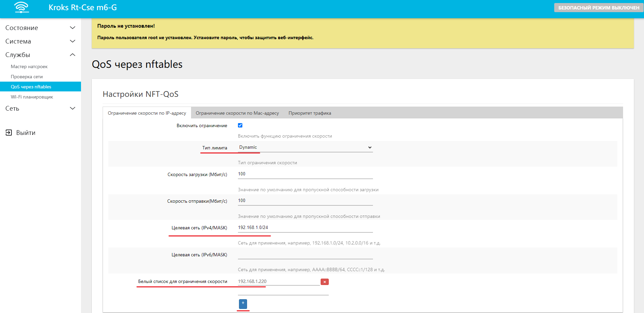Image resolution: width=644 pixels, height=313 pixels.
Task: Open the Тип лимита Dynamic dropdown
Action: click(305, 147)
